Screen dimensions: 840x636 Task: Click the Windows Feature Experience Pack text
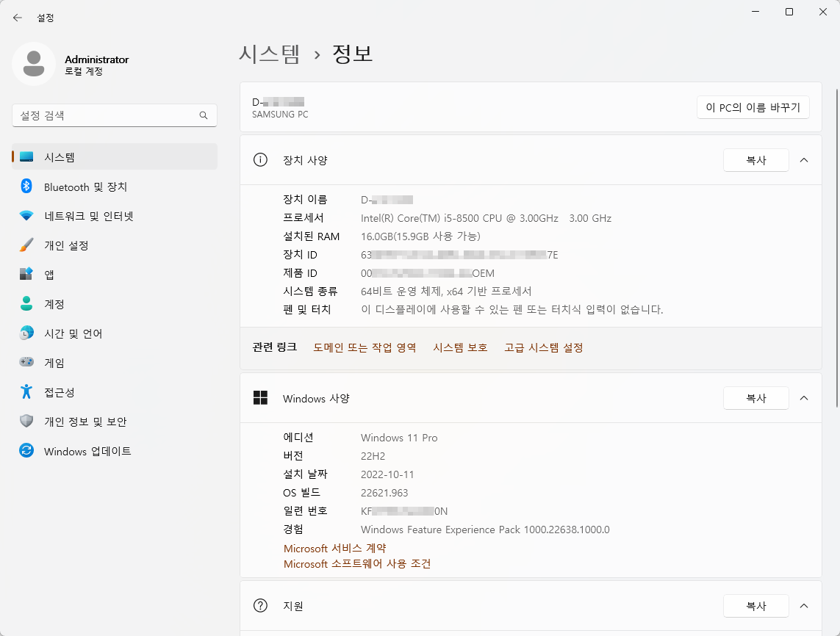[485, 530]
